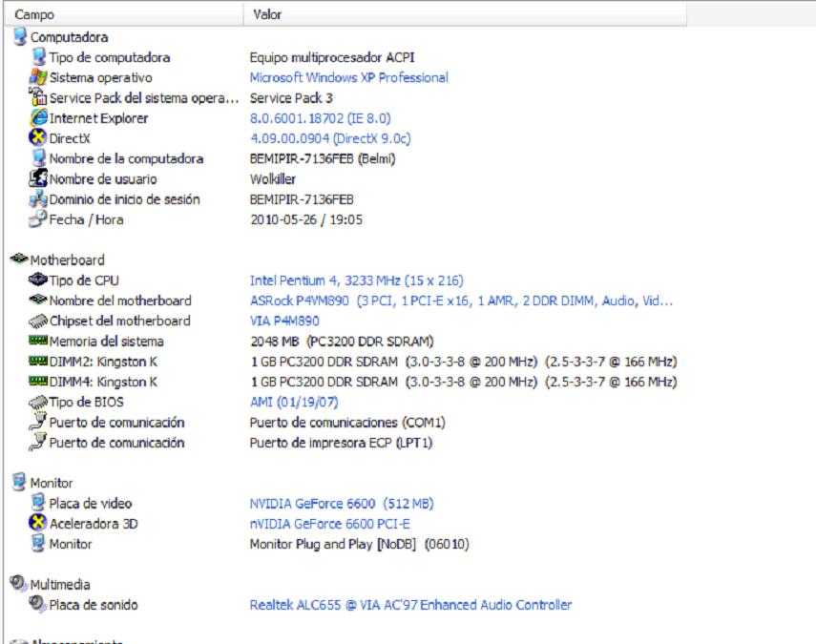Screen dimensions: 816x644
Task: Click the Aceleradora 3D icon
Action: (37, 523)
